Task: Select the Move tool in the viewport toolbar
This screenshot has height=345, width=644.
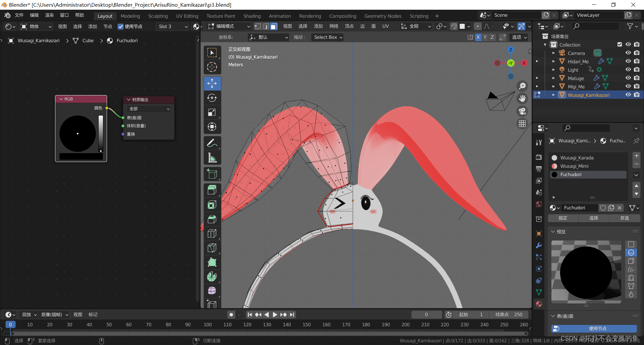Action: click(x=212, y=83)
